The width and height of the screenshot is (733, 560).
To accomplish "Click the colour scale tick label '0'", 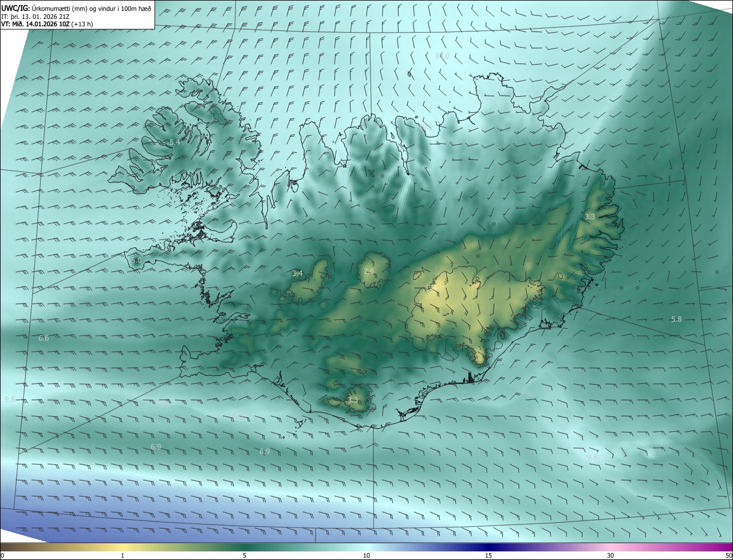I will coord(2,555).
